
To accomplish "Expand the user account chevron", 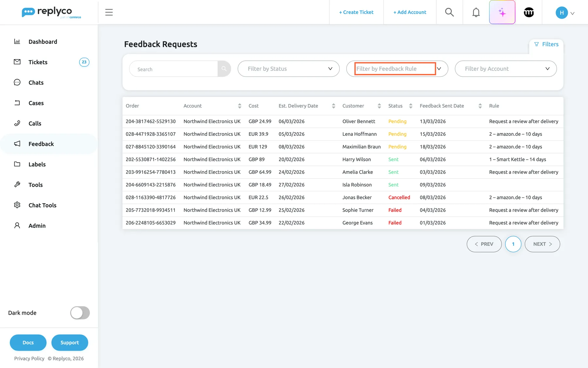I will coord(572,13).
